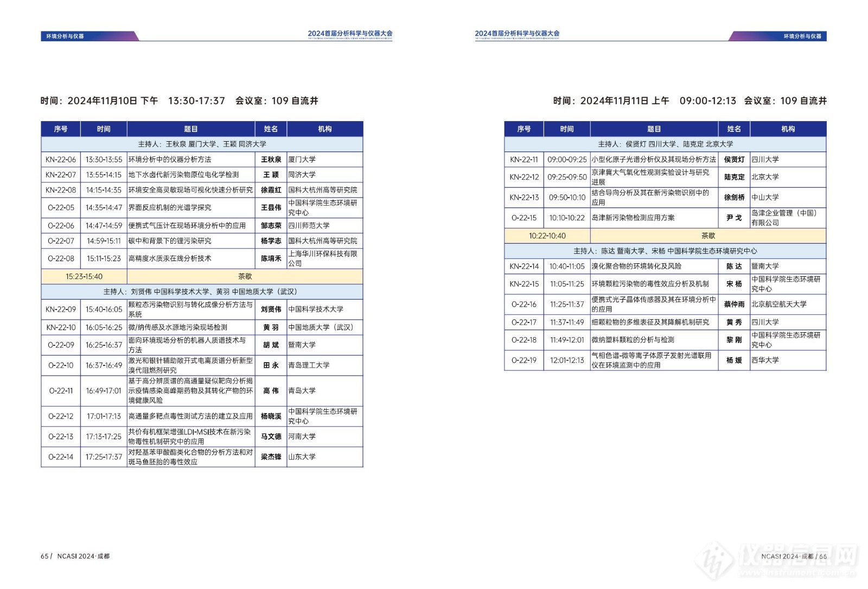Select title 环境分析中的仪器分析方法

[170, 160]
